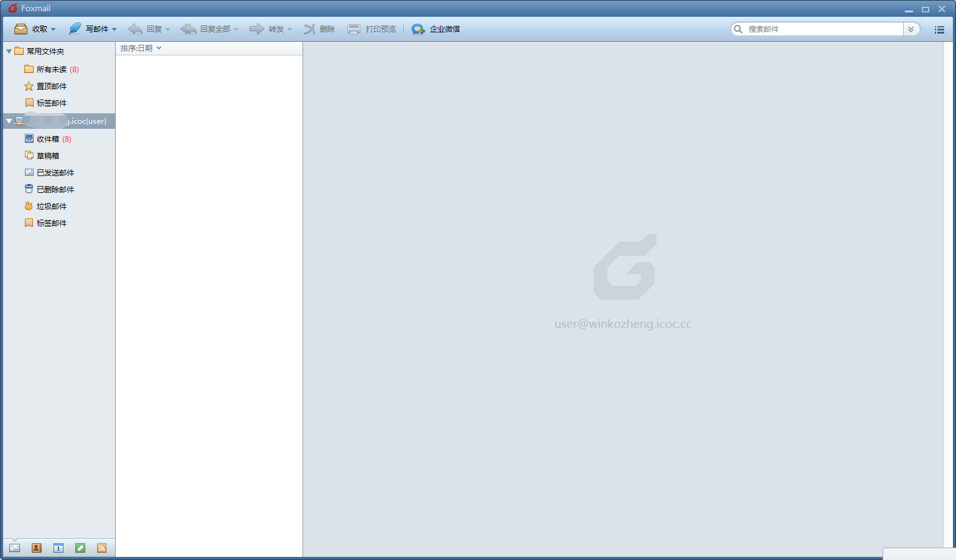
Task: Open the 排序:日期 sort dropdown
Action: click(141, 49)
